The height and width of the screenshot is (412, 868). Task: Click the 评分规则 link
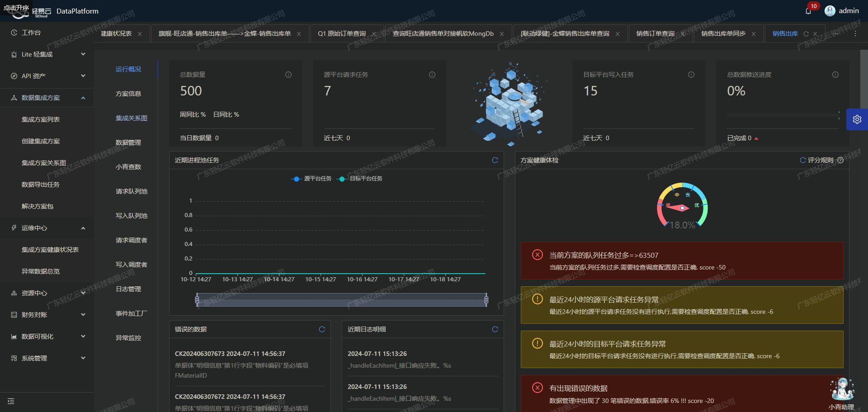coord(820,160)
